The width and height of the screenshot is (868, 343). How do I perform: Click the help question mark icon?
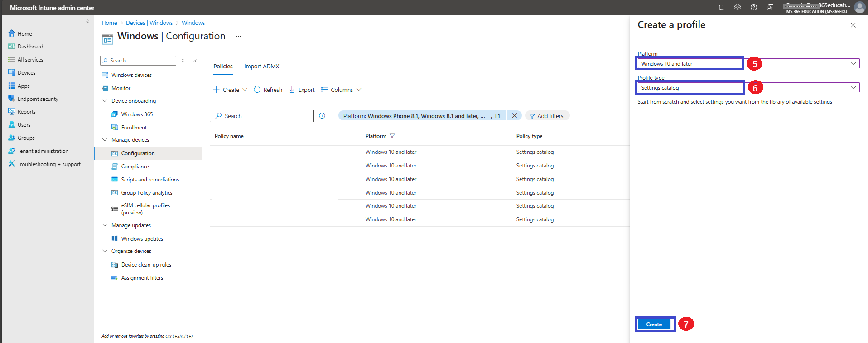(754, 7)
